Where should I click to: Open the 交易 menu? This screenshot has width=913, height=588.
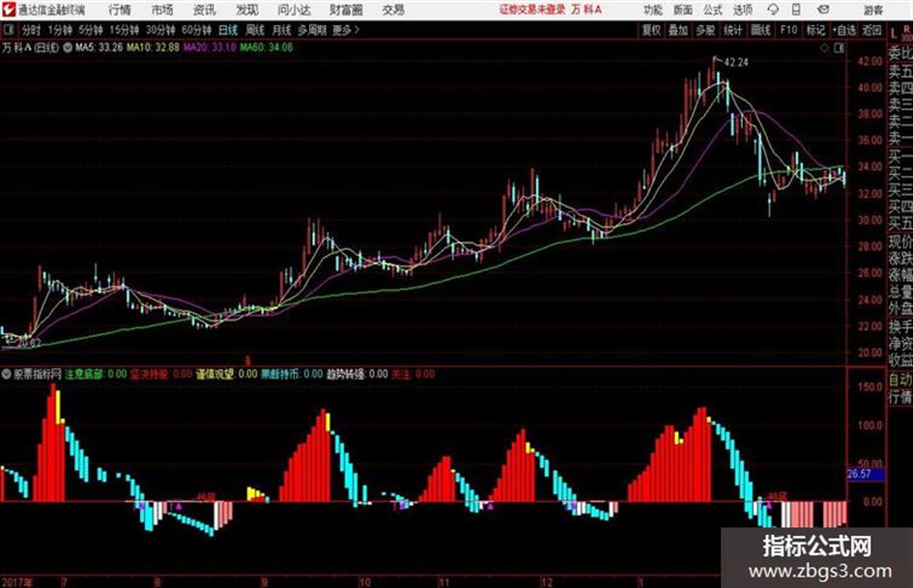(x=393, y=10)
